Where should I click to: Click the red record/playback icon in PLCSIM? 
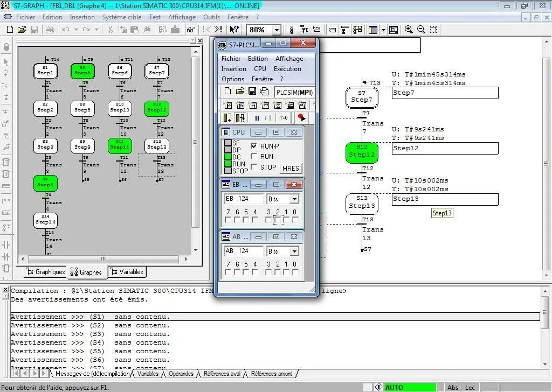(x=301, y=118)
